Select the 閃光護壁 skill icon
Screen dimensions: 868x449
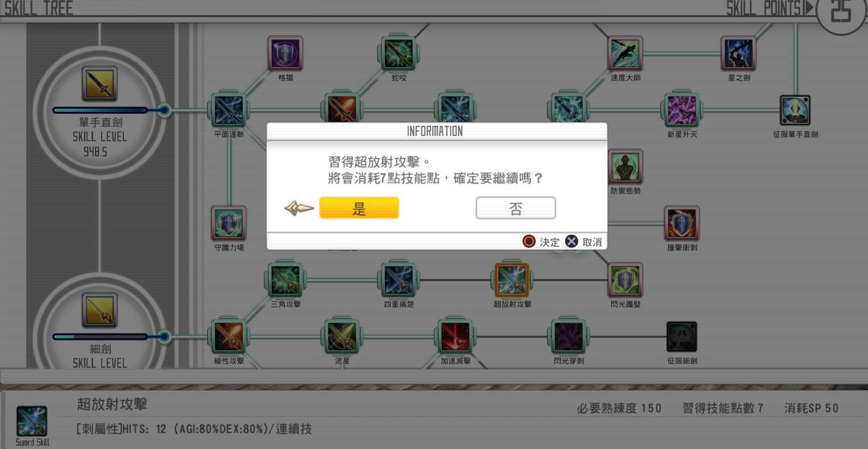tap(625, 279)
